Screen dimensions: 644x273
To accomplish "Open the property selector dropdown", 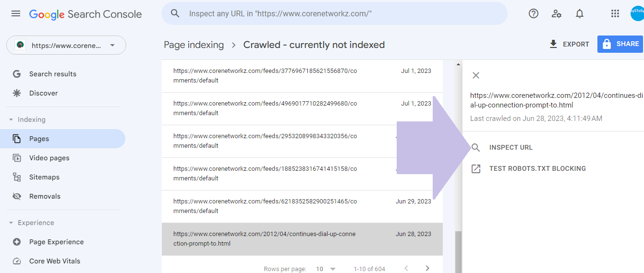I will (66, 45).
